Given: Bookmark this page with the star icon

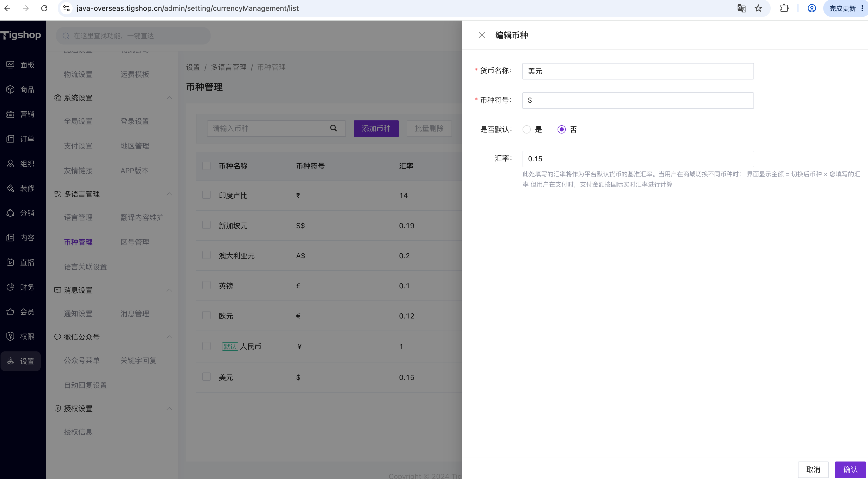Looking at the screenshot, I should pos(758,8).
